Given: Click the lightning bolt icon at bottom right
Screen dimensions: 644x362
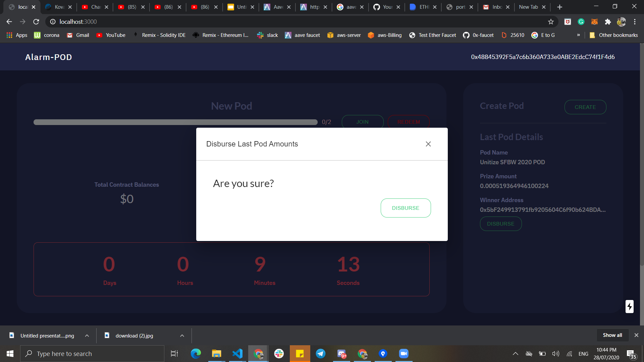Looking at the screenshot, I should (629, 306).
